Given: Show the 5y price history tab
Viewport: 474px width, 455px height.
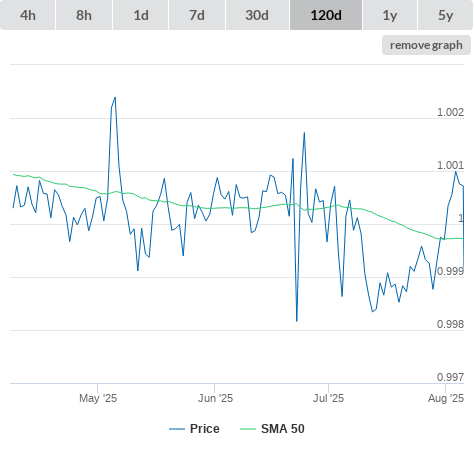Looking at the screenshot, I should point(446,15).
